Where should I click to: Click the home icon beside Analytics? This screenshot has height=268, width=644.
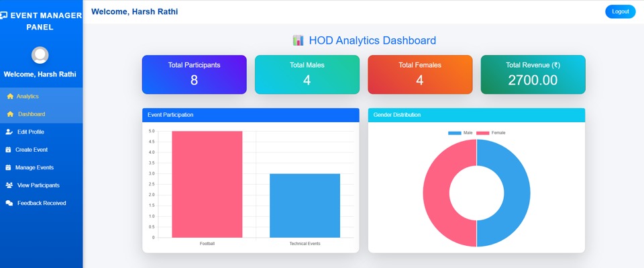click(x=10, y=96)
